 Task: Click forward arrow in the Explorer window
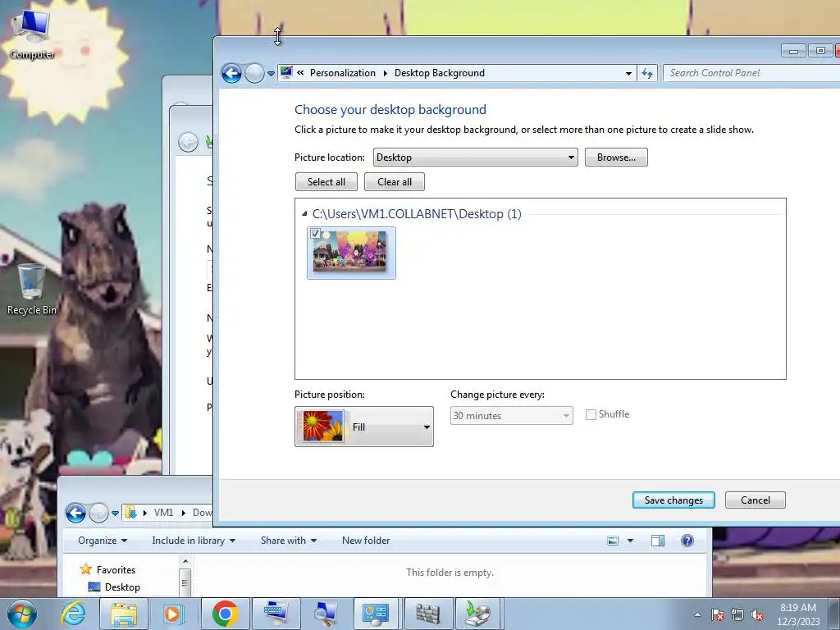tap(98, 514)
